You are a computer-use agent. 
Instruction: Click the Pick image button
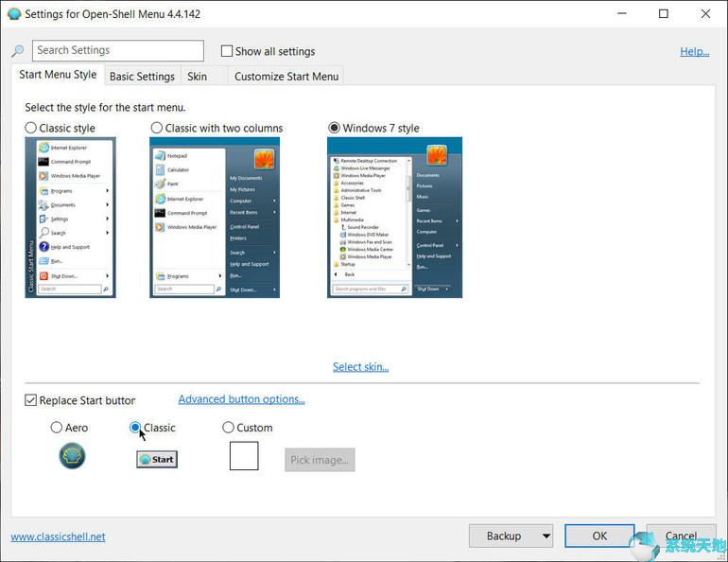click(320, 460)
